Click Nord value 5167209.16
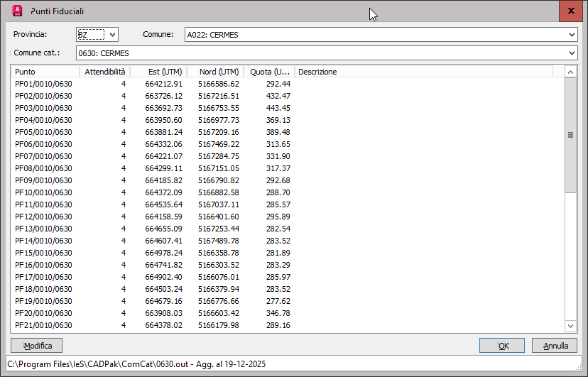 coord(219,132)
